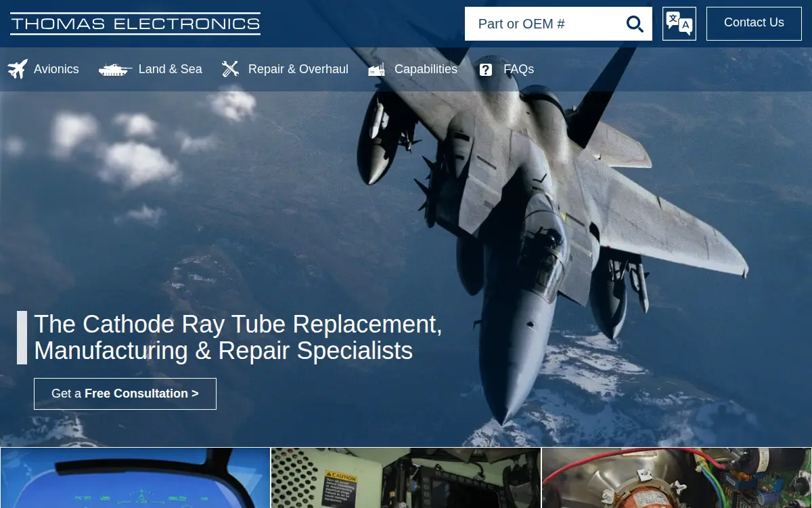Click the Cathode Ray Tube Replacement headline
812x508 pixels.
point(238,337)
